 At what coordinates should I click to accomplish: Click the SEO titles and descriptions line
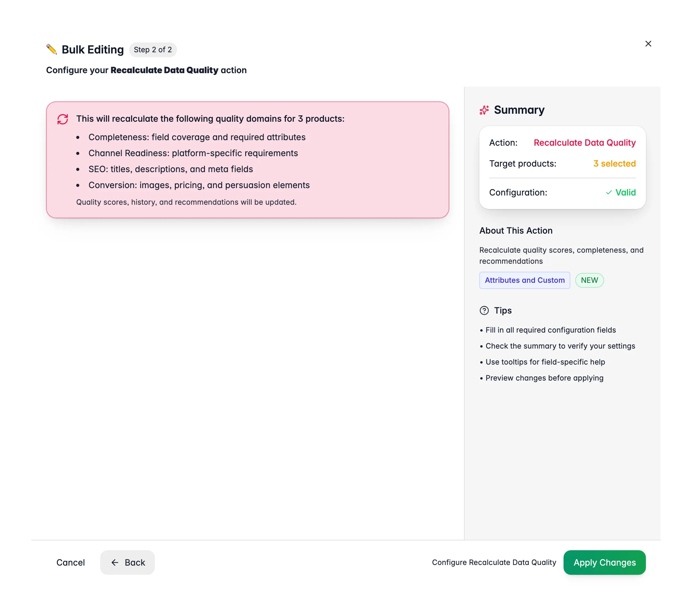coord(171,169)
